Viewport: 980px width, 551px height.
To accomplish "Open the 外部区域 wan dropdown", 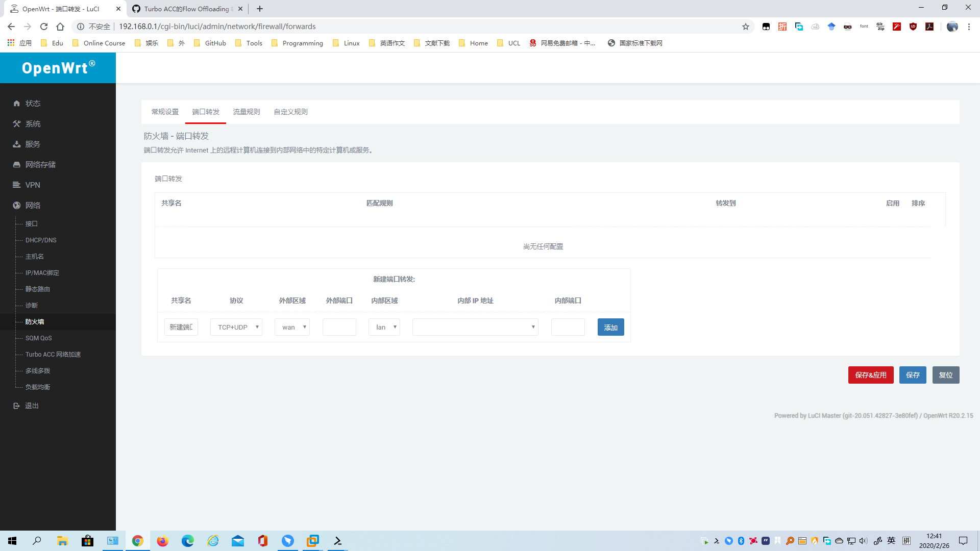I will 292,327.
